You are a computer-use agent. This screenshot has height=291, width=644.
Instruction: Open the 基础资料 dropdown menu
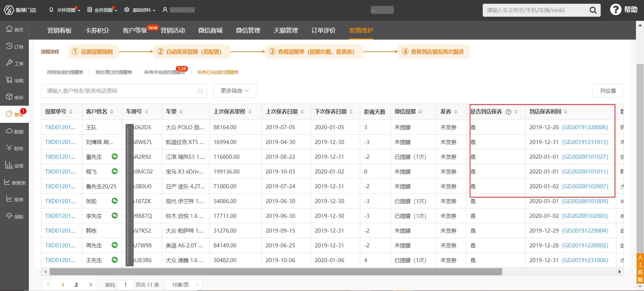click(140, 10)
